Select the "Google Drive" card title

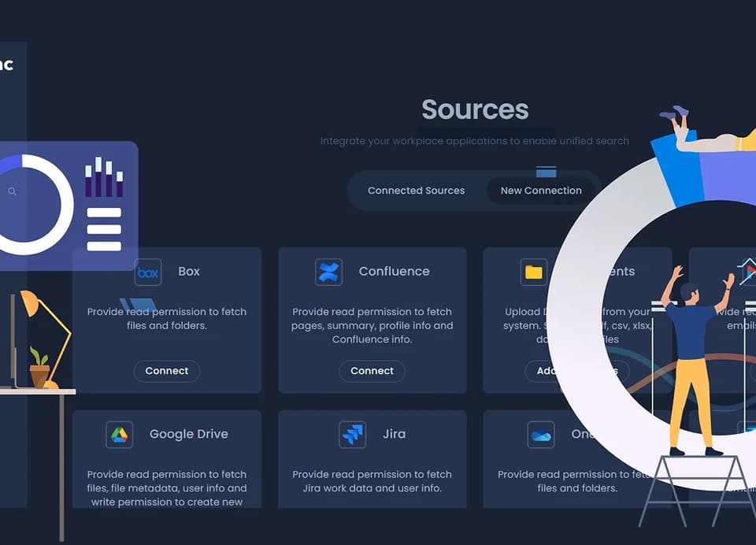point(188,434)
